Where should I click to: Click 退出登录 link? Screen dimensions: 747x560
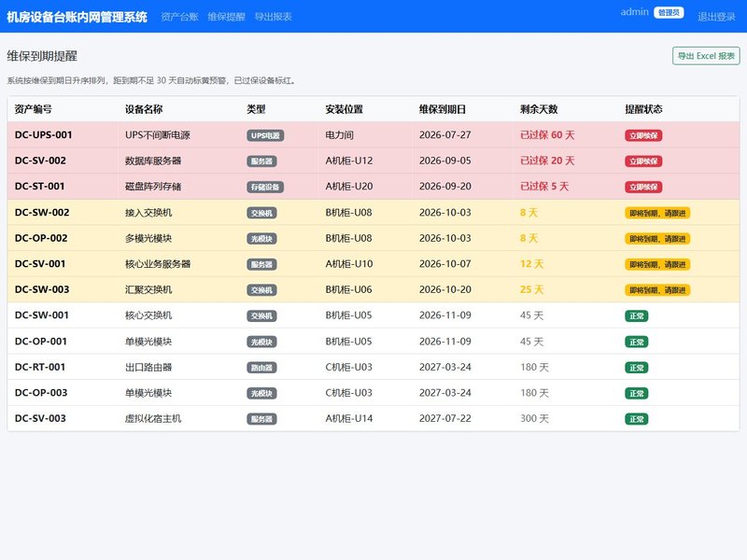tap(716, 17)
